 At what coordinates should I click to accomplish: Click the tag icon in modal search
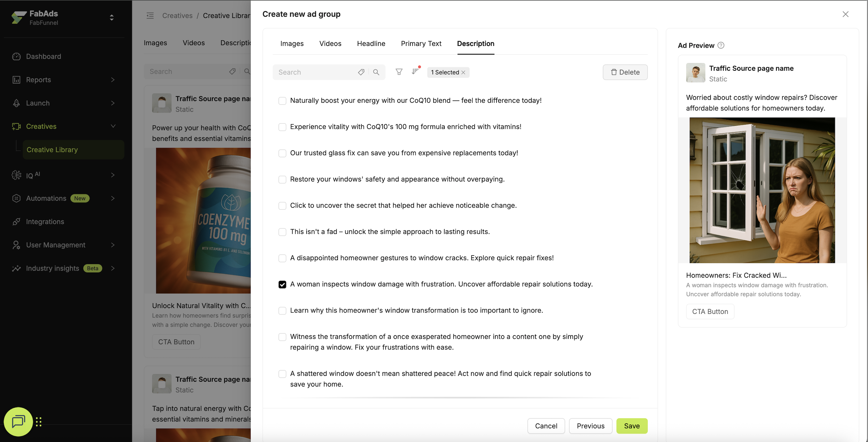361,72
